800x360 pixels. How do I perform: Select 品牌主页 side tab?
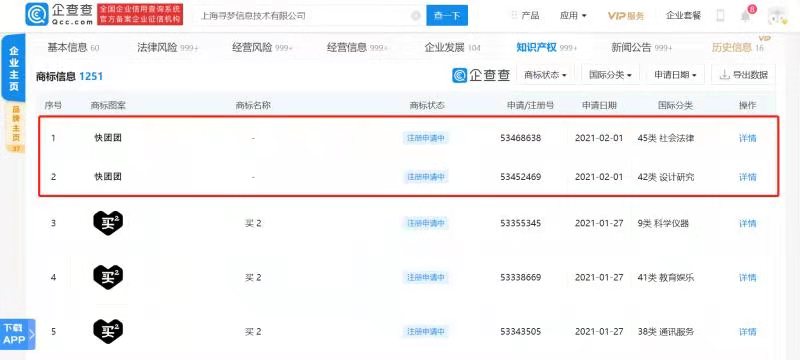pyautogui.click(x=15, y=127)
